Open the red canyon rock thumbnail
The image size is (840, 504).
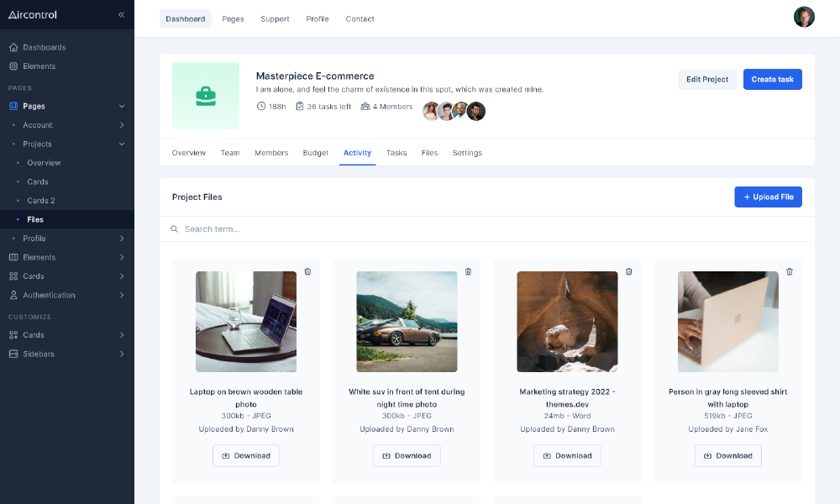567,322
